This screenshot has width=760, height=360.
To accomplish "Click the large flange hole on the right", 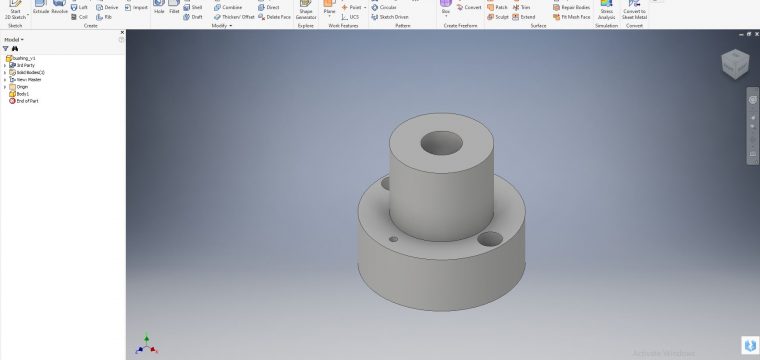I will point(490,238).
